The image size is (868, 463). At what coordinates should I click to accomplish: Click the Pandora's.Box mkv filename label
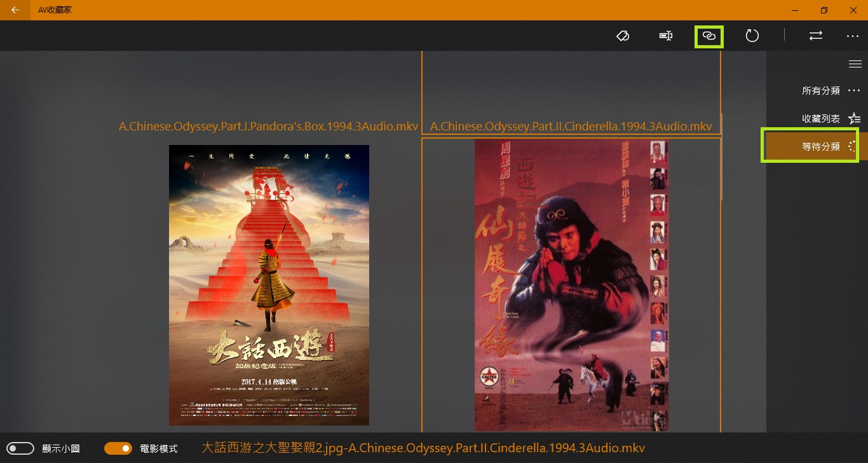click(x=268, y=126)
